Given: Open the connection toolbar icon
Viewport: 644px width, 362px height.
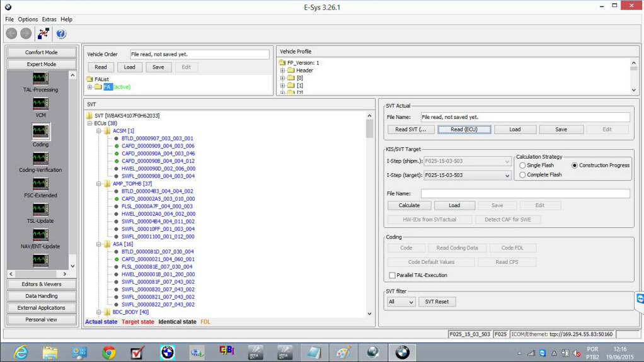Looking at the screenshot, I should [x=43, y=33].
